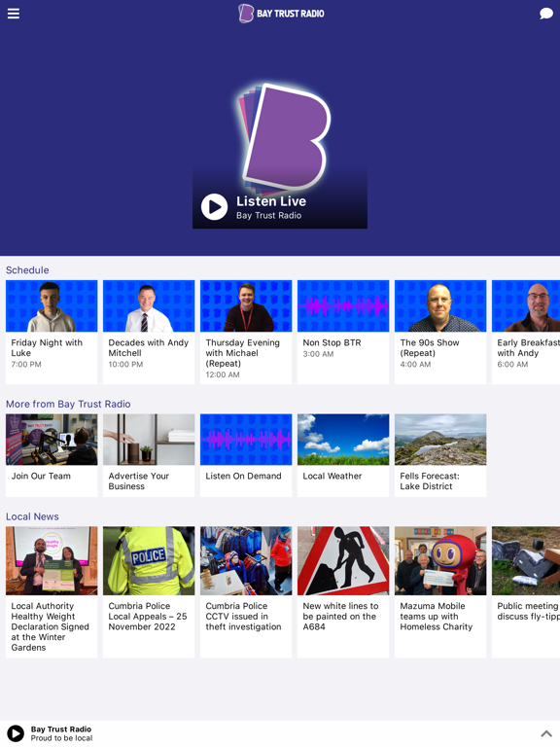Screen dimensions: 560x747
Task: Play the Listen Live stream
Action: [x=214, y=207]
